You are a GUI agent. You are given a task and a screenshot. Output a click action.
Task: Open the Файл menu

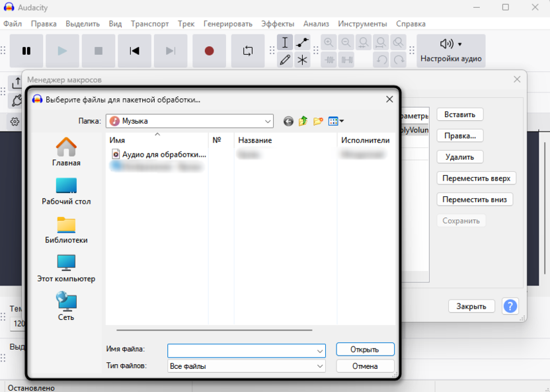click(13, 24)
